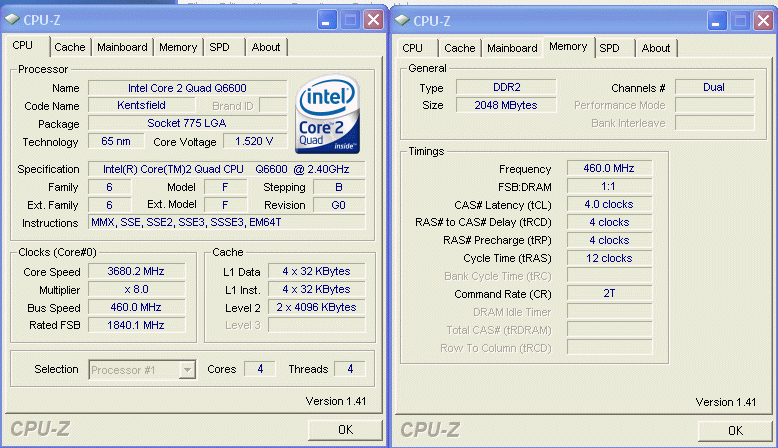Select the Memory tab in right window
The height and width of the screenshot is (448, 778).
(568, 47)
